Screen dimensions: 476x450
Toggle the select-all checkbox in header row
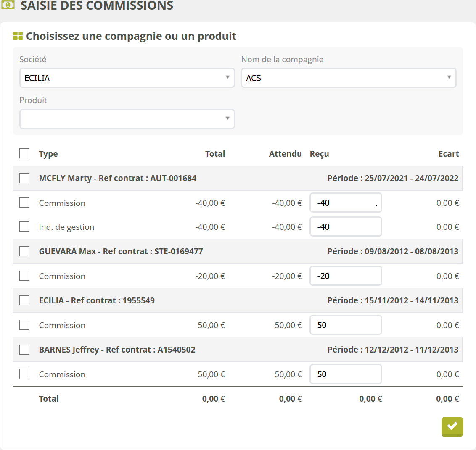(x=24, y=153)
